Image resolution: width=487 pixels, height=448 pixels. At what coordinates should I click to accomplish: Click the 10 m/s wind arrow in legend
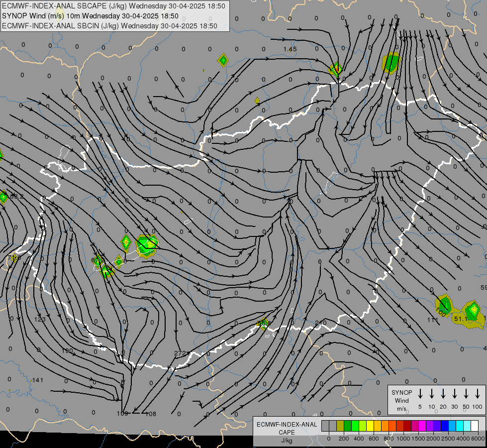[432, 394]
